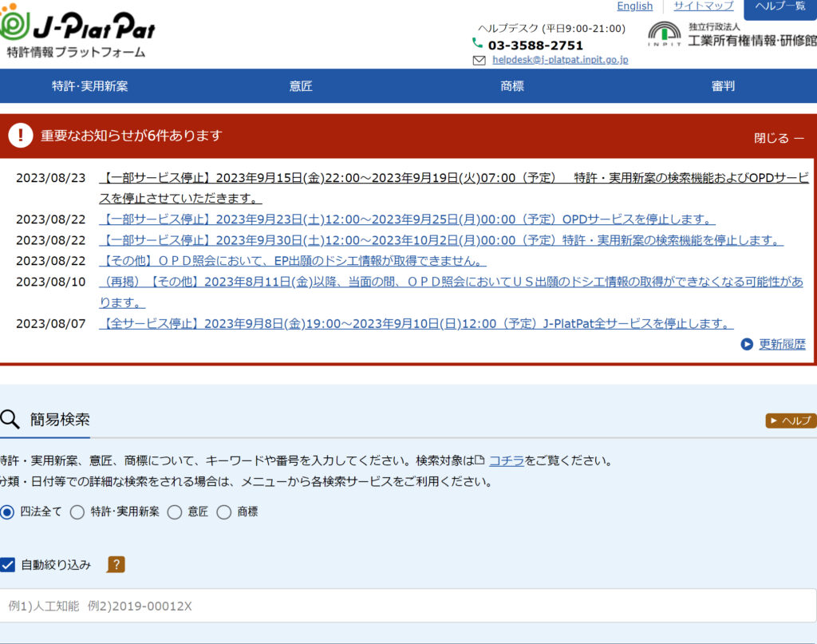
Task: Choose the 商標 radio button
Action: tap(224, 512)
